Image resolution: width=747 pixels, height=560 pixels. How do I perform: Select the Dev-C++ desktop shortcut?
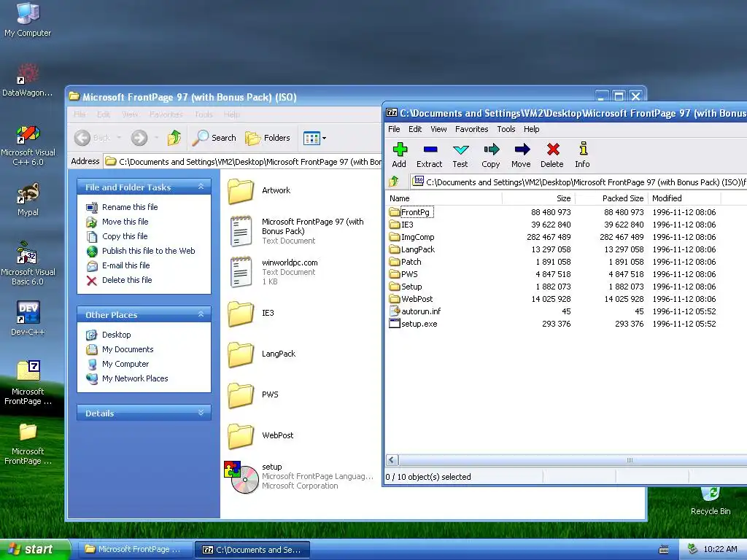(x=28, y=318)
